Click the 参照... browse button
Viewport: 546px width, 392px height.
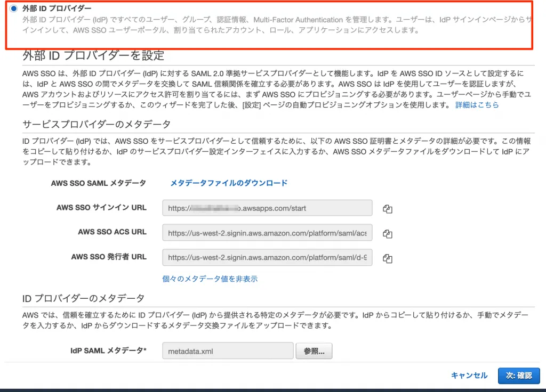tap(314, 351)
